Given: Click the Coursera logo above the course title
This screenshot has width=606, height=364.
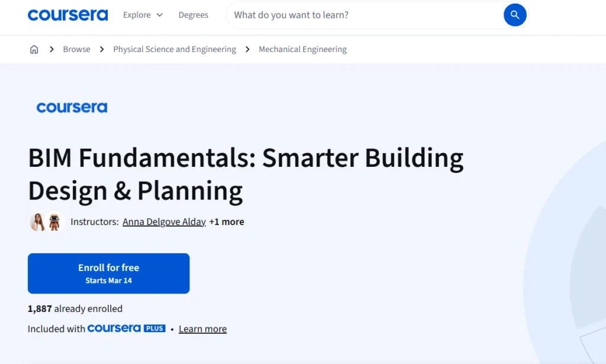Looking at the screenshot, I should [x=72, y=107].
